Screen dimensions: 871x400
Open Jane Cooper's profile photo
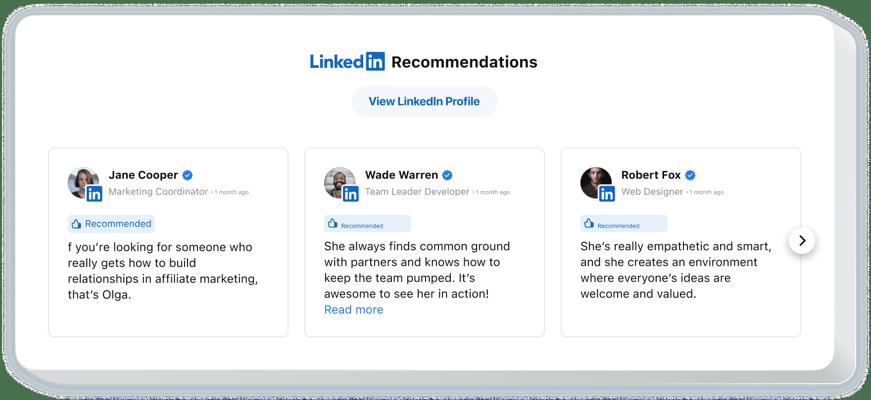click(83, 182)
